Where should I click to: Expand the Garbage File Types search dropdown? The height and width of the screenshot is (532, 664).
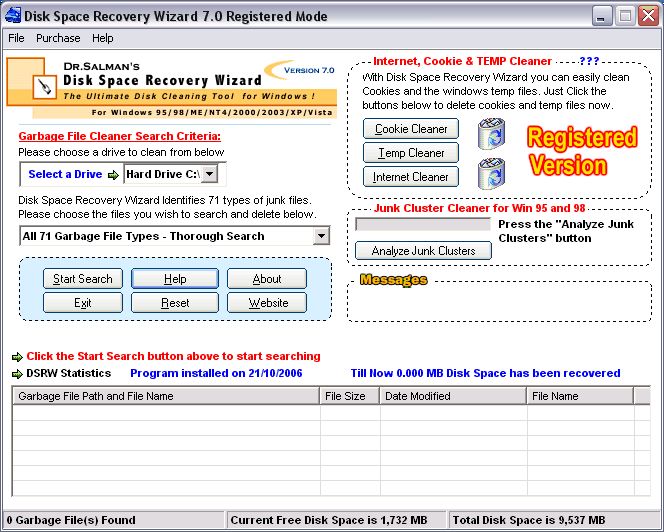point(320,236)
